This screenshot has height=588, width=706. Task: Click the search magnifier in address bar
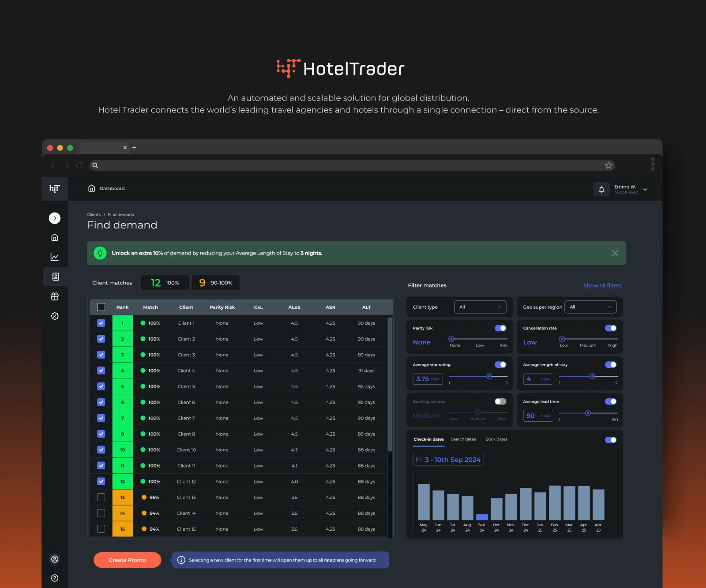(95, 165)
